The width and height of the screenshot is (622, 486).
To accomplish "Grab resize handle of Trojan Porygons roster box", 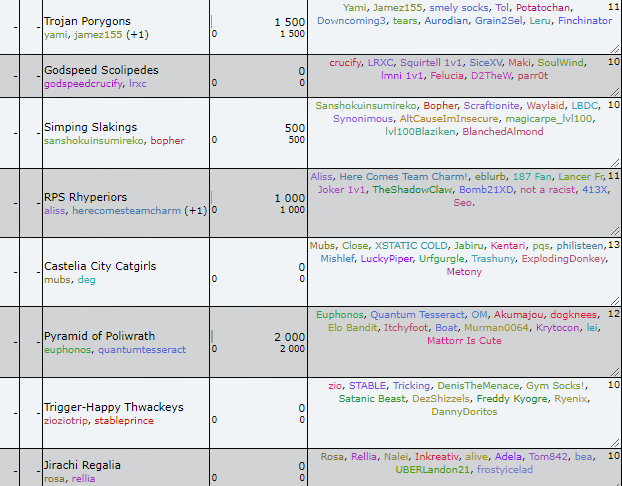I will (615, 48).
